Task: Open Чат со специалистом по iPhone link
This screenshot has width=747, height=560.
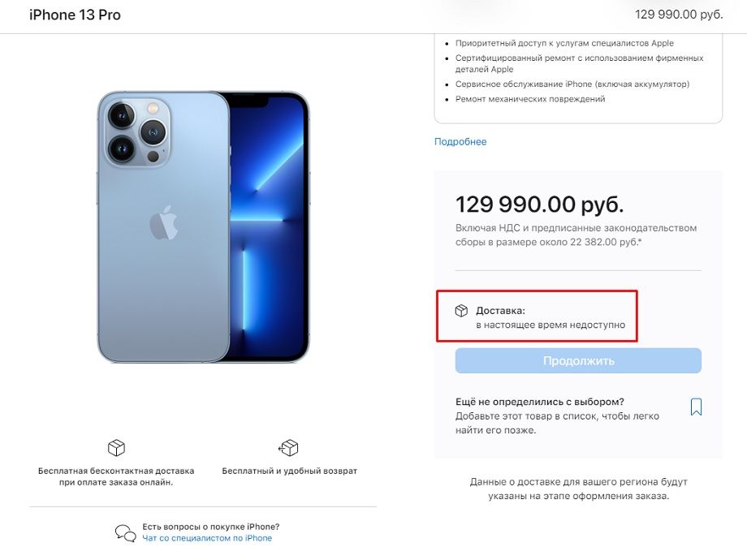Action: (x=207, y=538)
